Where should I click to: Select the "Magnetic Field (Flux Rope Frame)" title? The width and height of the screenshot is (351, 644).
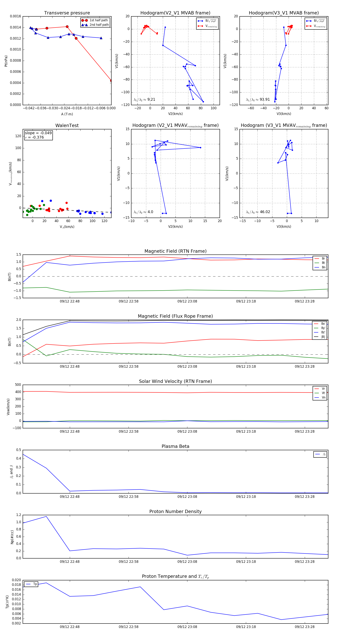click(x=175, y=316)
